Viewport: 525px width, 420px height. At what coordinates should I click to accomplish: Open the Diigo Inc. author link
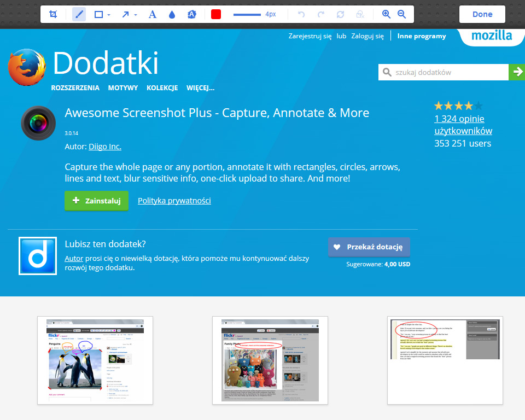pos(105,147)
